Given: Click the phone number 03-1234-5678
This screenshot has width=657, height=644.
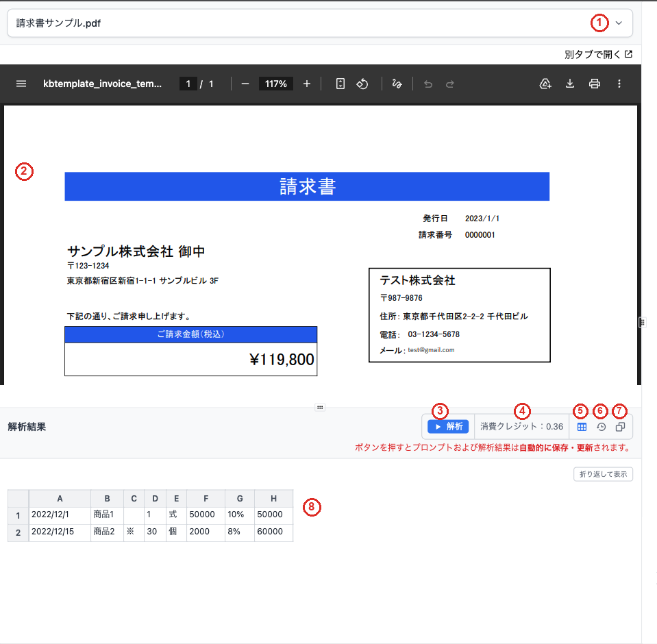Looking at the screenshot, I should (x=434, y=334).
